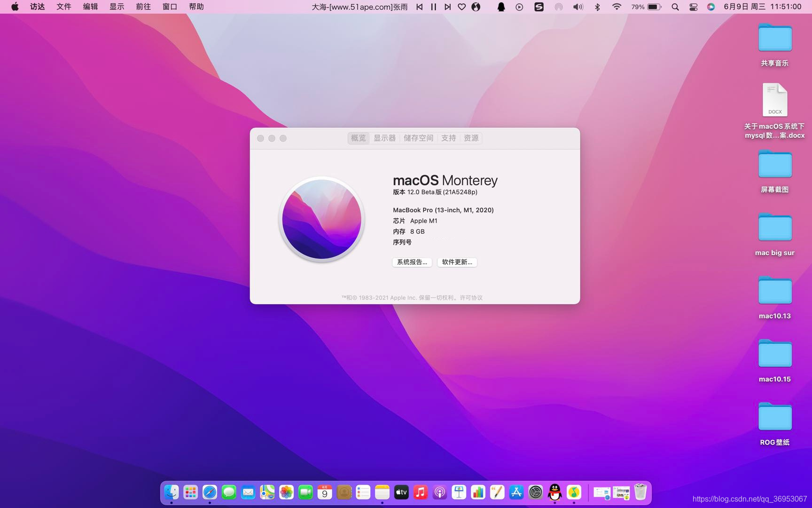Open volume control in menu bar
The height and width of the screenshot is (508, 812).
pos(578,7)
